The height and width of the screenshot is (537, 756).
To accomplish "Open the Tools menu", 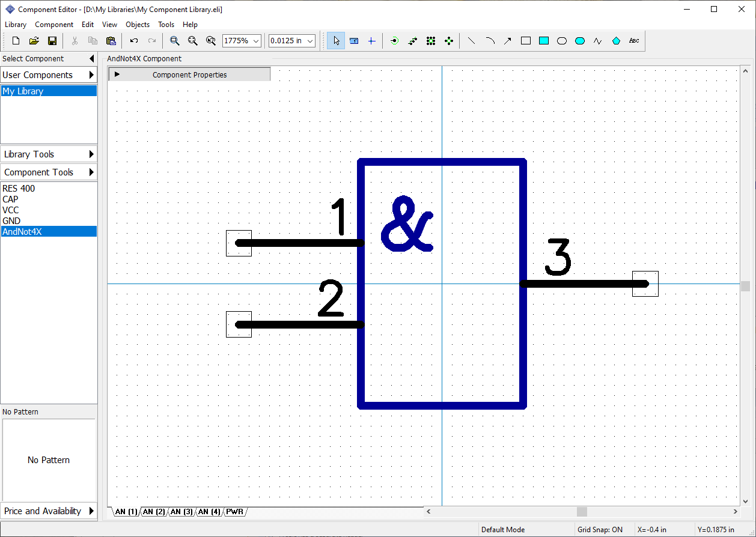I will click(166, 25).
